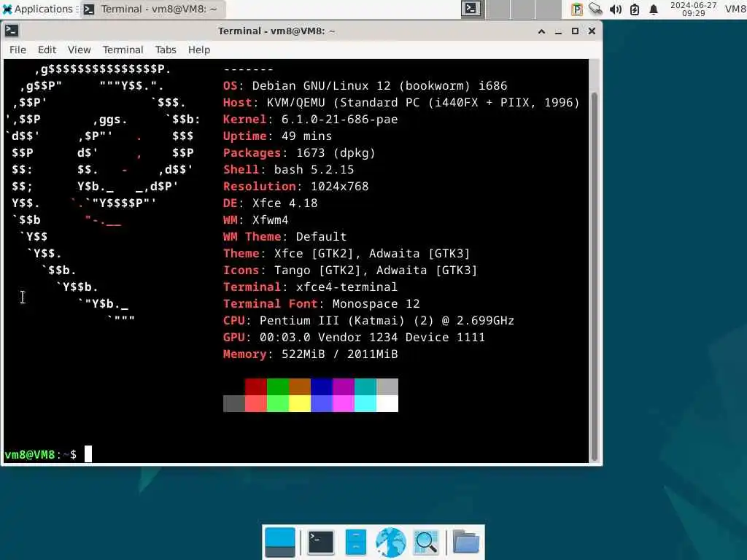Viewport: 747px width, 560px height.
Task: Click the "1024x768" resolution value
Action: 340,186
